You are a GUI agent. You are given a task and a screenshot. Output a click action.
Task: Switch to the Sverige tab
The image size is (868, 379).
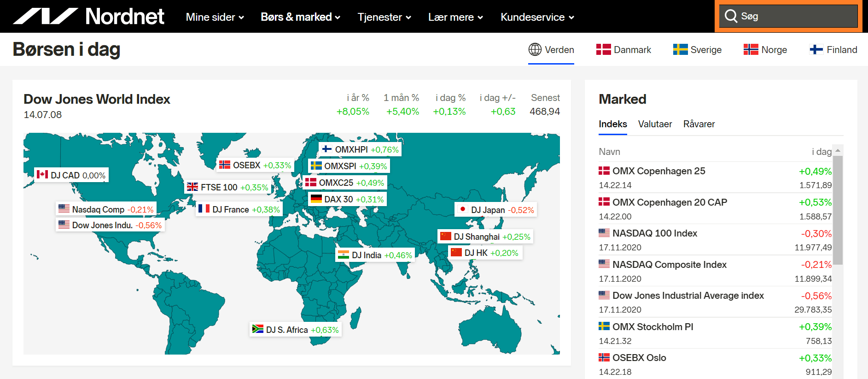[x=697, y=50]
